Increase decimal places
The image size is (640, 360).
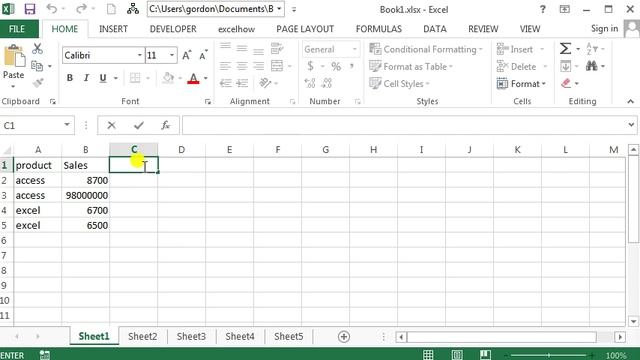click(310, 83)
